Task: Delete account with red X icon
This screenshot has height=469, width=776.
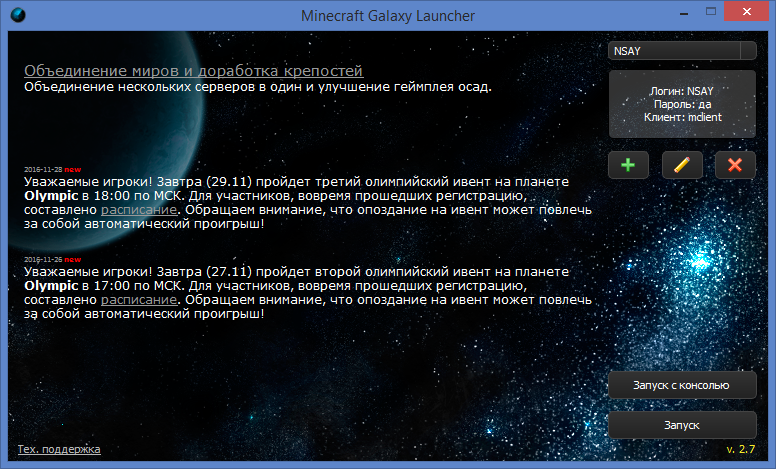Action: pyautogui.click(x=735, y=165)
